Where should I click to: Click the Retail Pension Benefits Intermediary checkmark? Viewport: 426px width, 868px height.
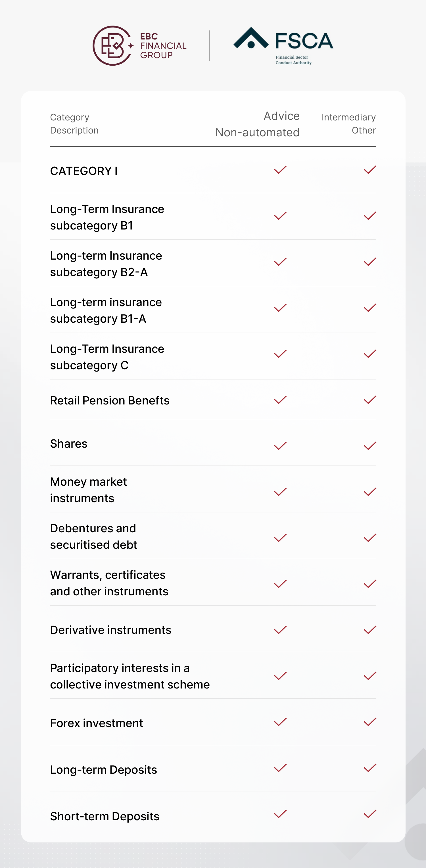coord(370,400)
